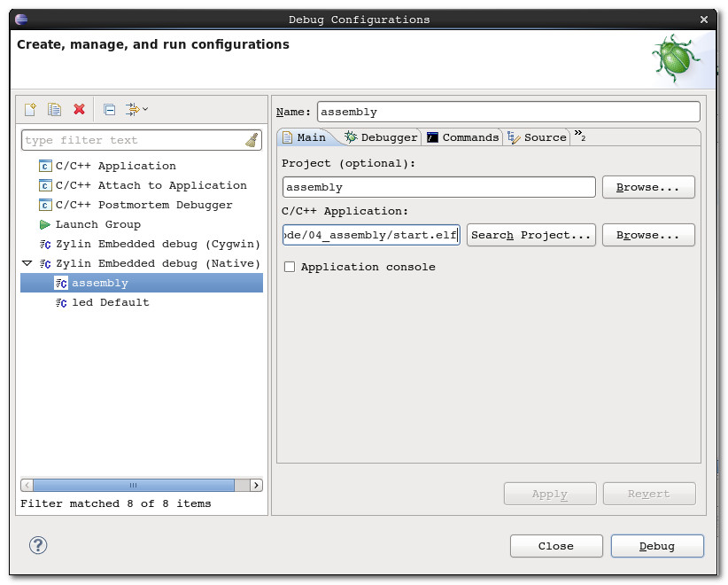728x585 pixels.
Task: Click the green Launch Group icon
Action: (x=44, y=225)
